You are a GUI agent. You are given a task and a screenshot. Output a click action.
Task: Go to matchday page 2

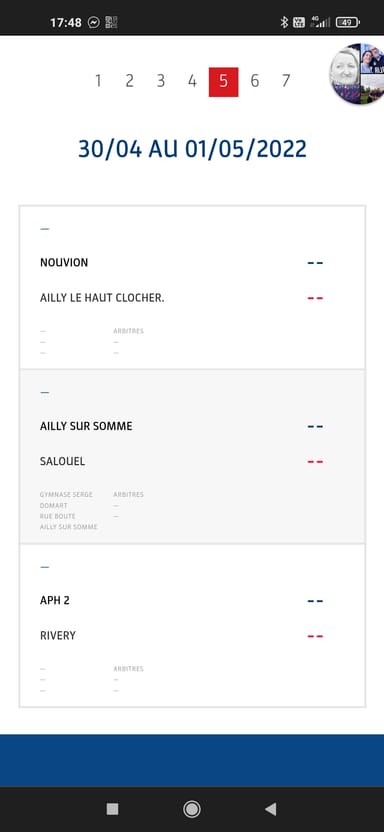point(129,81)
